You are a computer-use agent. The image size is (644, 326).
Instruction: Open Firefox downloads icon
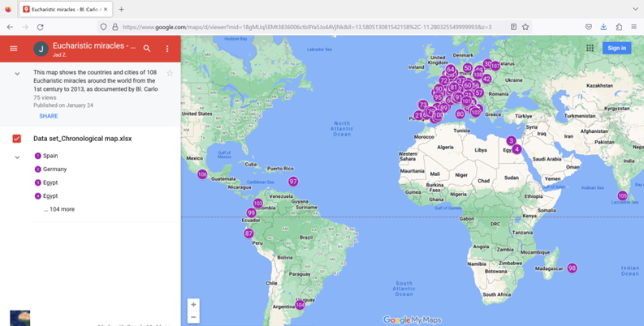(603, 27)
